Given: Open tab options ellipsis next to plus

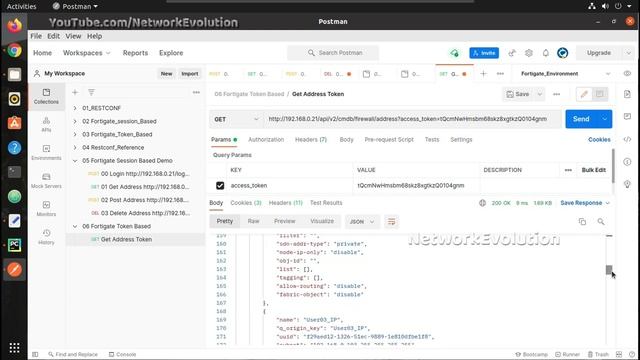Looking at the screenshot, I should pyautogui.click(x=500, y=74).
